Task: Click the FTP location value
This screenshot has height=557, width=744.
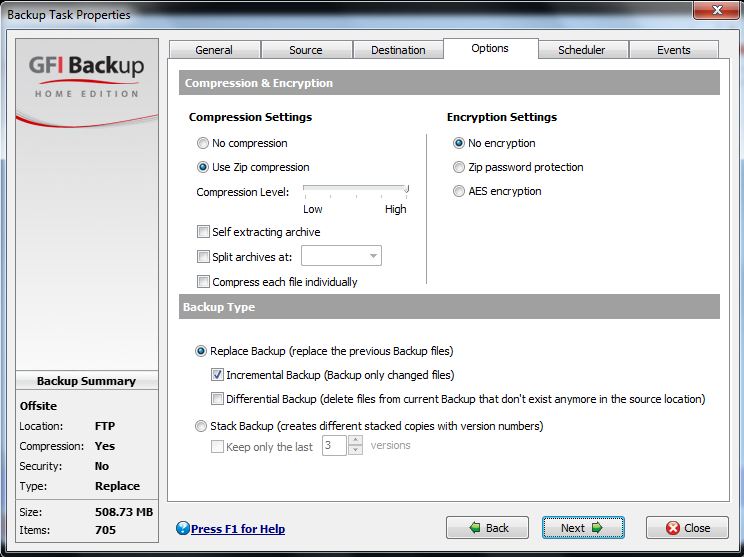Action: pos(105,426)
